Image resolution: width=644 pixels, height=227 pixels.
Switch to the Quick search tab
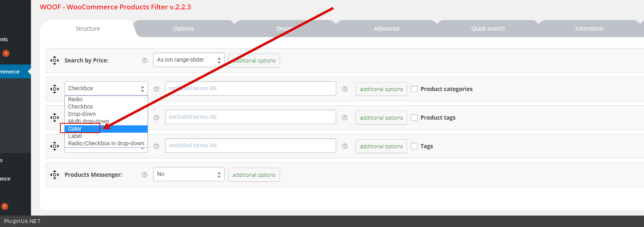pos(488,29)
